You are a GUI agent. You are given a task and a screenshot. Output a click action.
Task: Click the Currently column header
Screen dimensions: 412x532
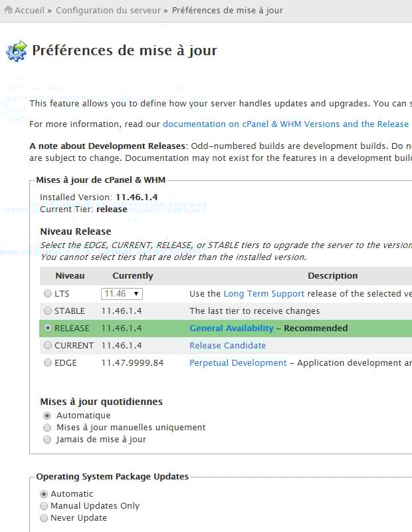point(133,276)
